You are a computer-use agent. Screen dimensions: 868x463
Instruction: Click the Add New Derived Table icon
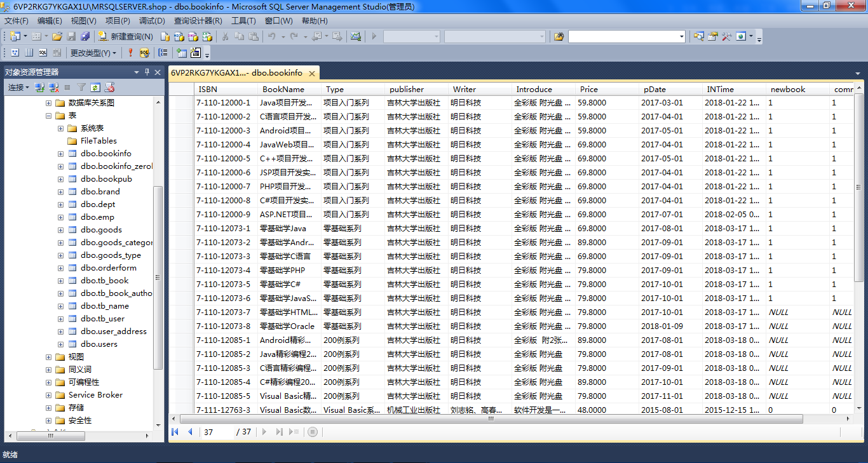196,53
